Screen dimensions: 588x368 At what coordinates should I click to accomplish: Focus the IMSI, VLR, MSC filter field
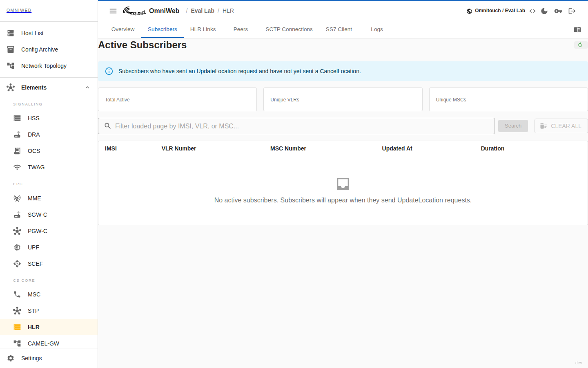[296, 126]
